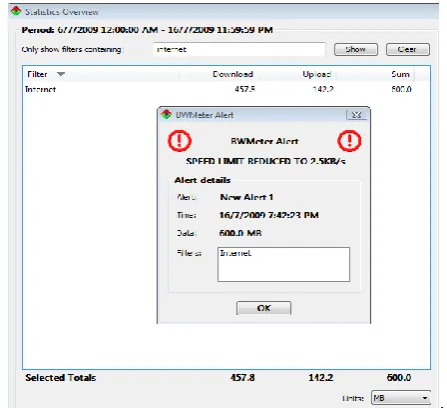Click into the filter text field containing 'internet'

pos(239,49)
